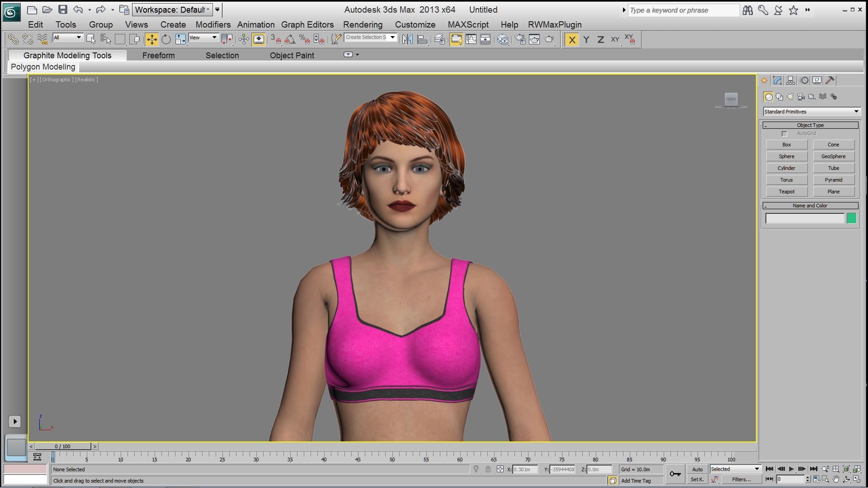The width and height of the screenshot is (868, 488).
Task: Enable the AutoGrid checkbox
Action: (784, 134)
